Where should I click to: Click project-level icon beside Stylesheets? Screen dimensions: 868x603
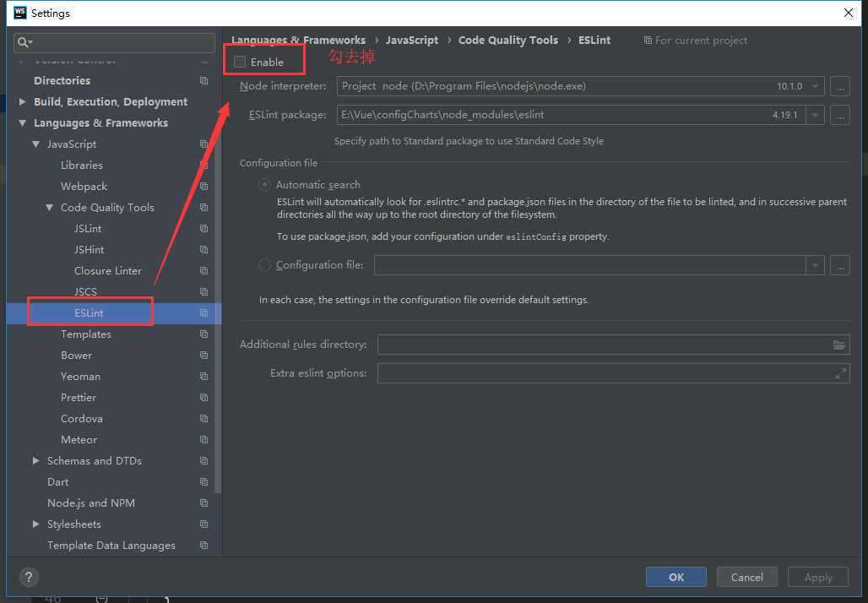click(203, 524)
